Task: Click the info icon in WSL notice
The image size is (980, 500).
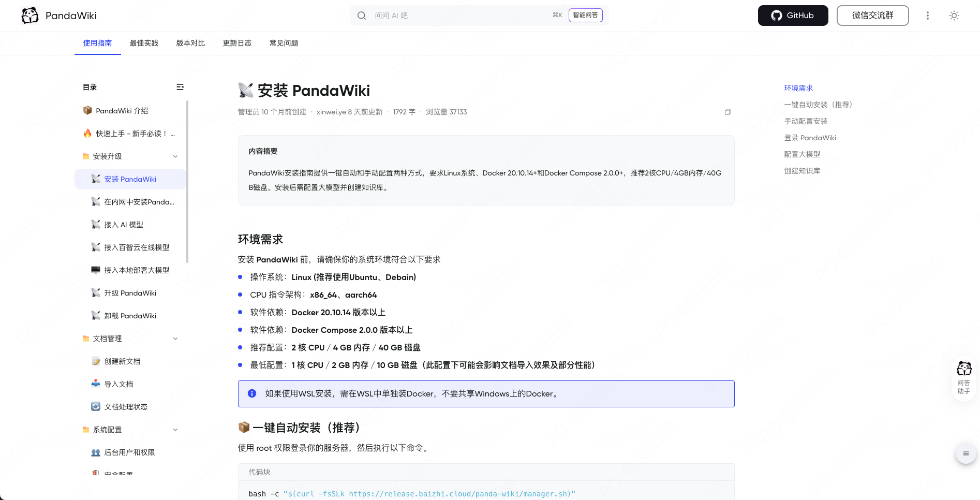Action: tap(252, 393)
